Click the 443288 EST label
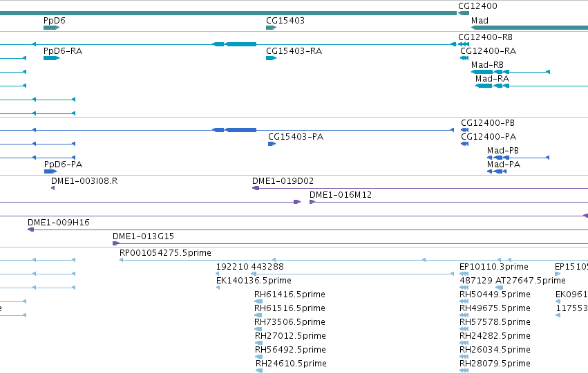Viewport: 588px width, 374px height. (x=267, y=267)
